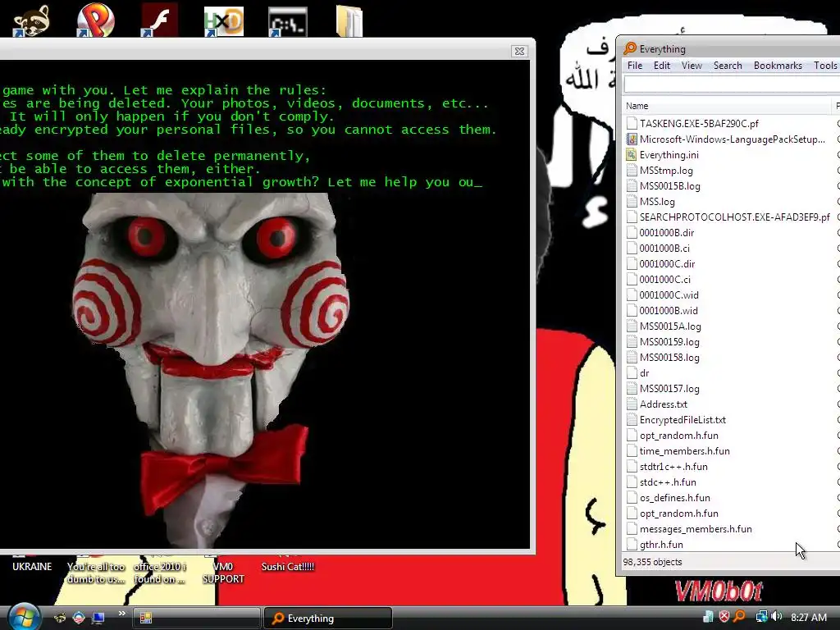This screenshot has width=840, height=630.
Task: Select MSS00159.log file icon
Action: click(632, 342)
